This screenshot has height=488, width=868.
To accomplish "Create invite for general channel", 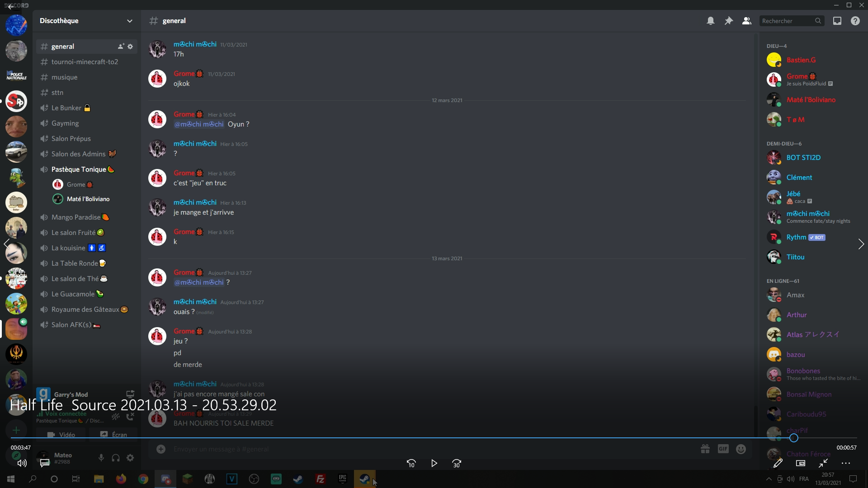I will [121, 47].
